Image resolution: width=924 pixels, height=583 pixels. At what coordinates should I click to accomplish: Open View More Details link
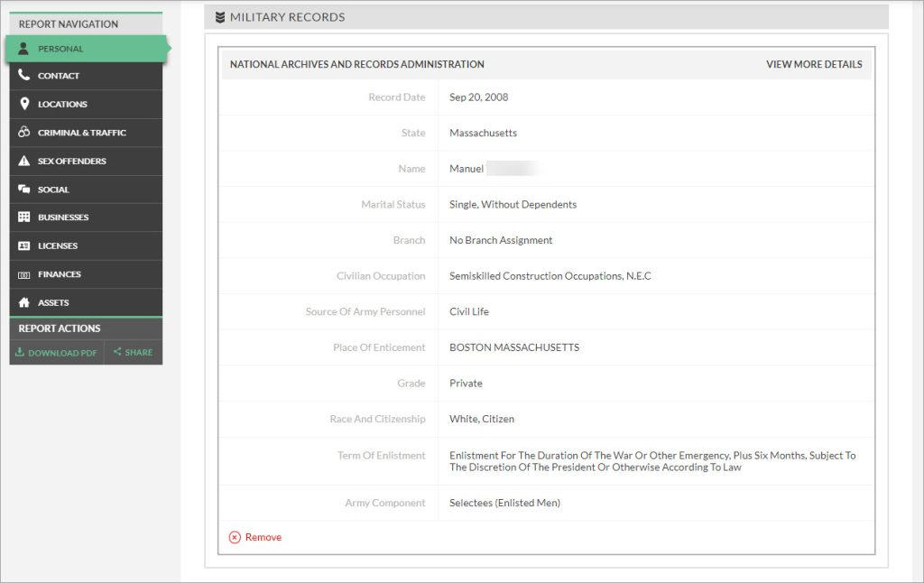(814, 64)
